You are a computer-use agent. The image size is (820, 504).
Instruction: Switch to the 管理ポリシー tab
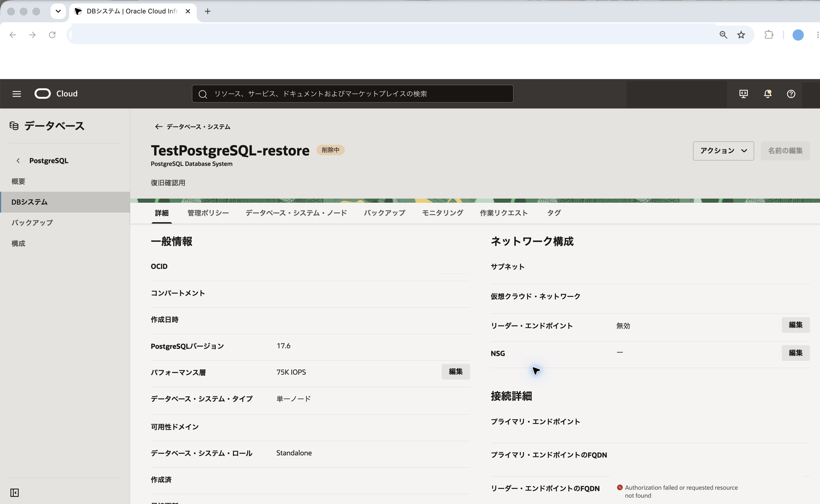coord(208,213)
